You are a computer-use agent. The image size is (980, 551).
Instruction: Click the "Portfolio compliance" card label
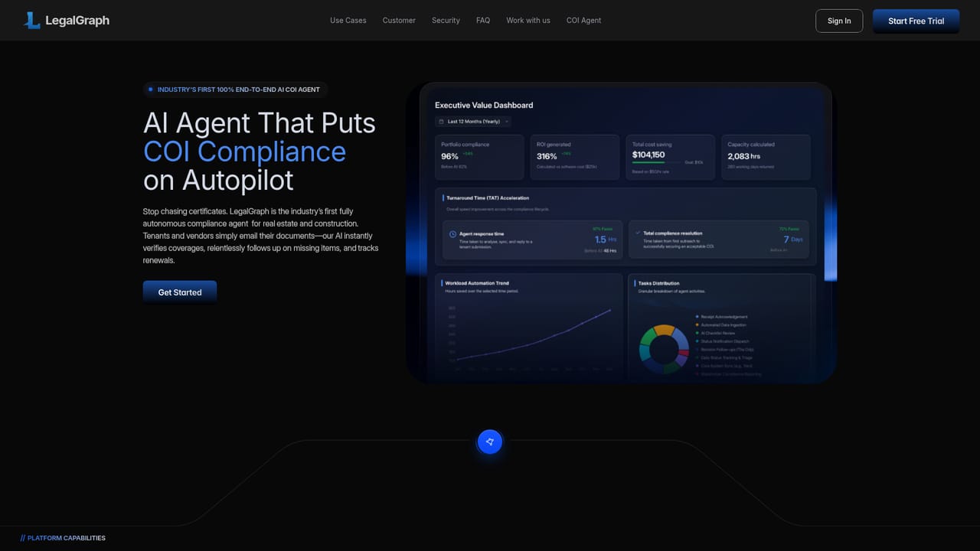(465, 145)
